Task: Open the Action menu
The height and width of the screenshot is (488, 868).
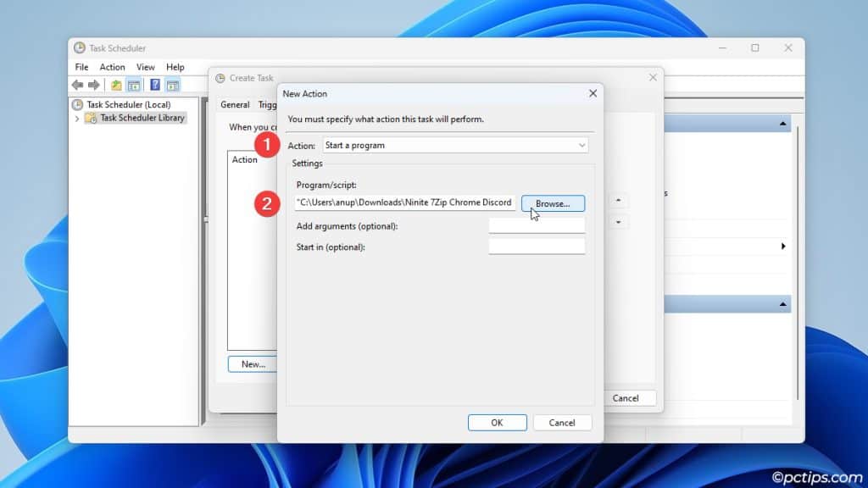Action: [111, 67]
